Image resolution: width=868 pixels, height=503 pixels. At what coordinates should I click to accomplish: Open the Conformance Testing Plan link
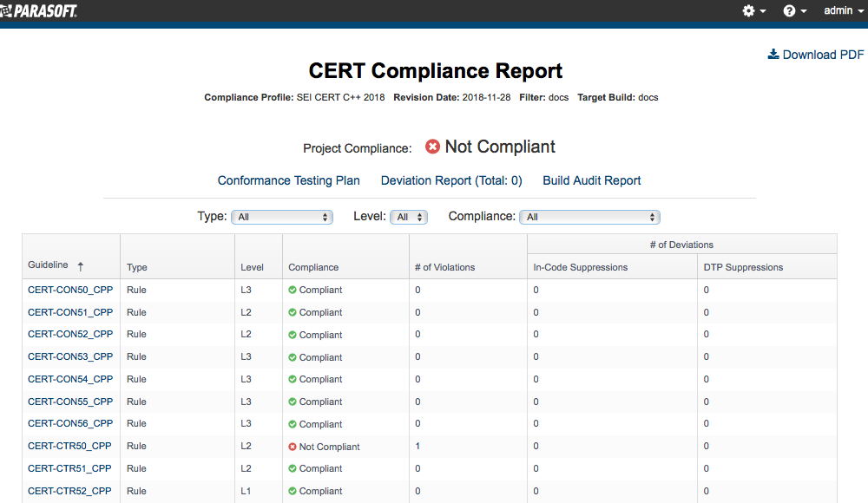coord(288,180)
